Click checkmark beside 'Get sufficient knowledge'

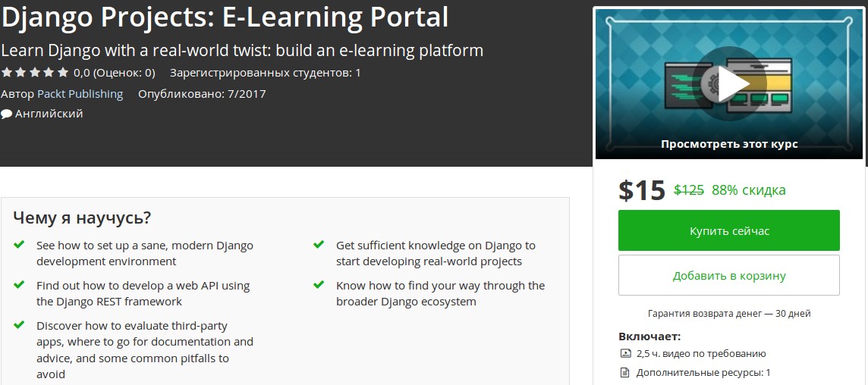(x=319, y=246)
